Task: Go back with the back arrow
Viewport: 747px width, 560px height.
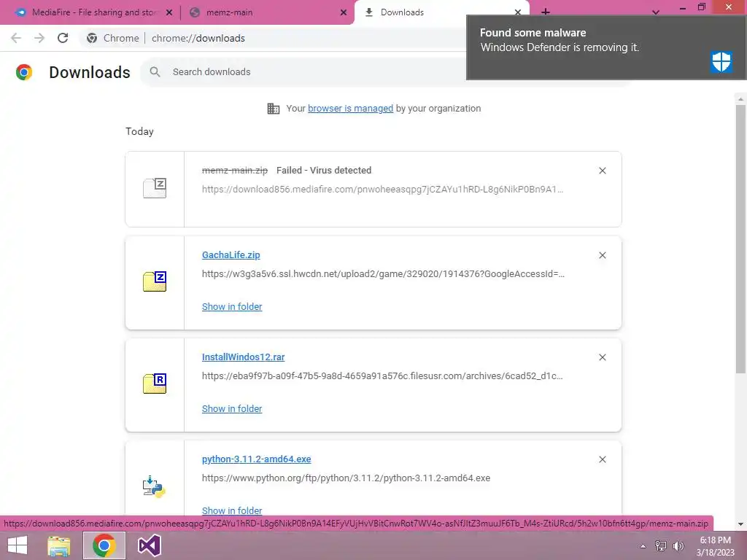Action: click(16, 38)
